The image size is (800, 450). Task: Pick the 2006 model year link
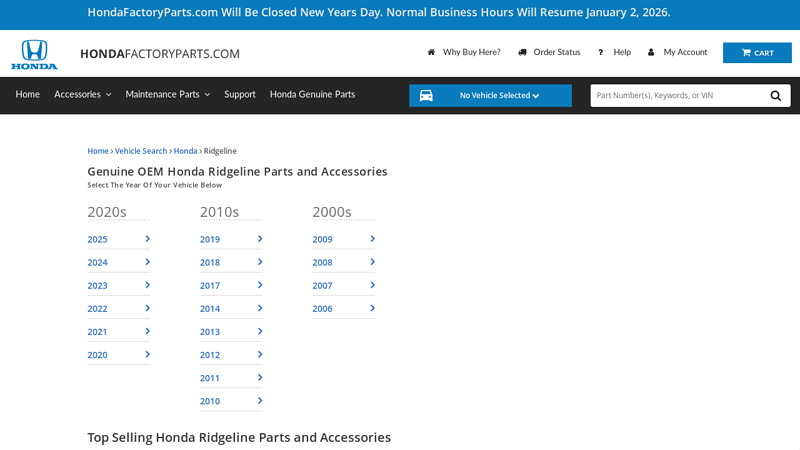click(x=322, y=309)
